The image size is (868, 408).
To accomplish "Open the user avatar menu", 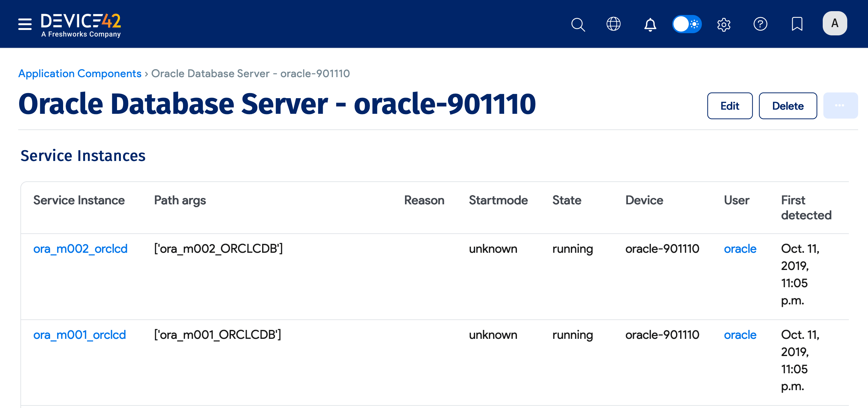I will 834,23.
